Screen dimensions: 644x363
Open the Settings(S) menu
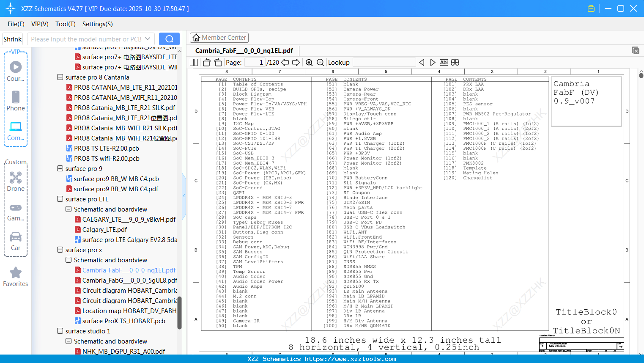coord(98,24)
